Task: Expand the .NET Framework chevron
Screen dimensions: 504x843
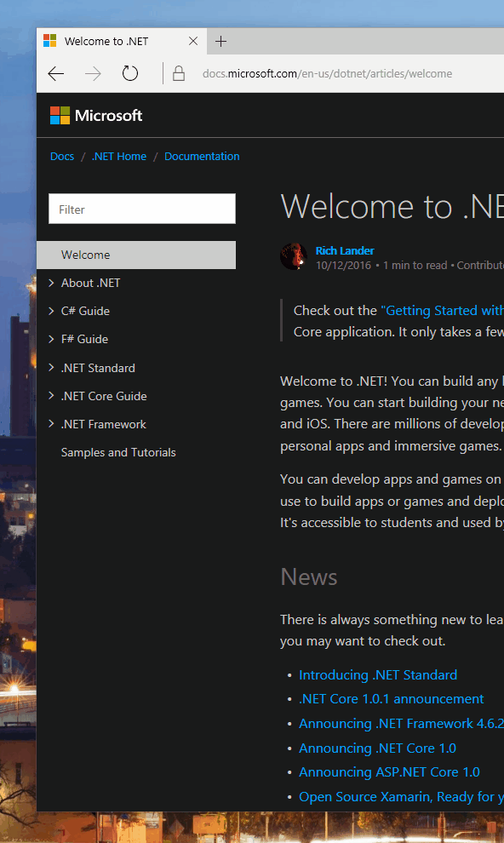Action: (x=52, y=424)
